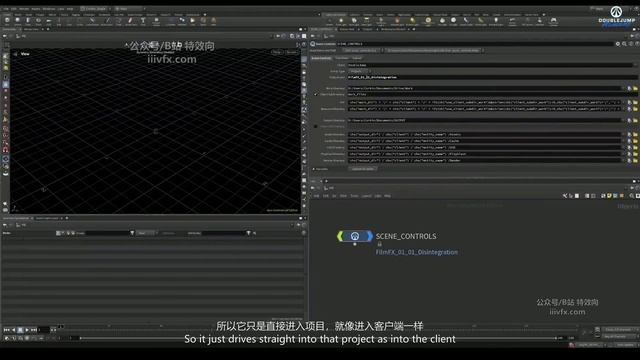Open the No cam viewport dropdown
The width and height of the screenshot is (640, 360).
click(291, 52)
